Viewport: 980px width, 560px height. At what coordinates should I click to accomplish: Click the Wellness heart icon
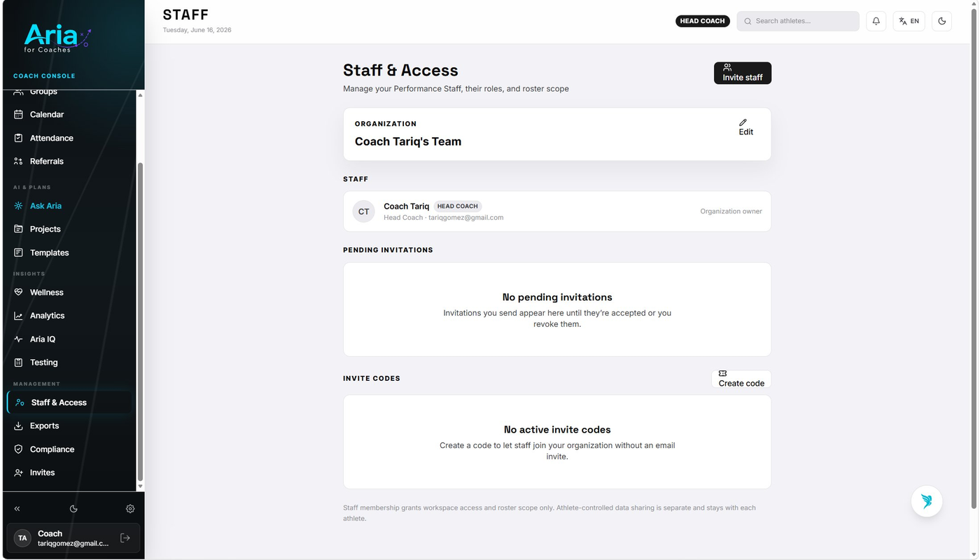pyautogui.click(x=19, y=292)
